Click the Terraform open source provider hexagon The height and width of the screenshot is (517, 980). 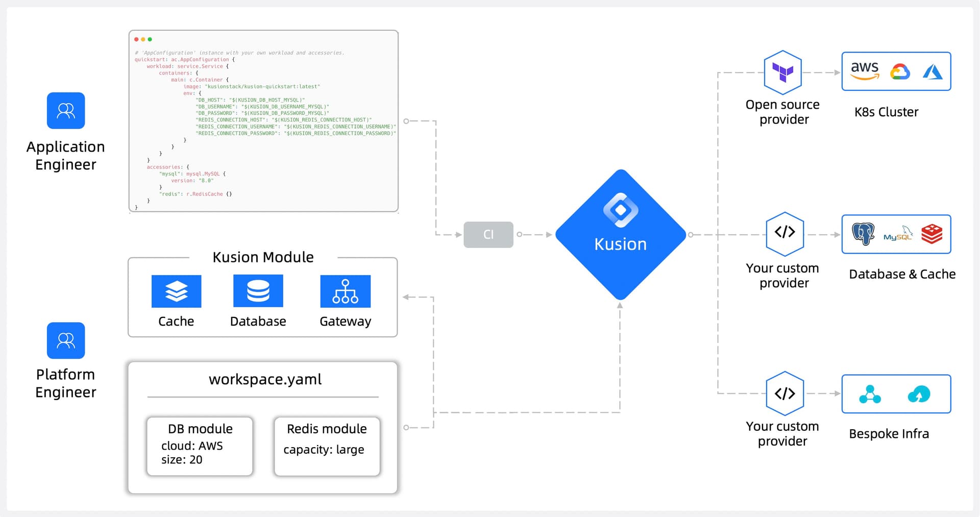783,72
